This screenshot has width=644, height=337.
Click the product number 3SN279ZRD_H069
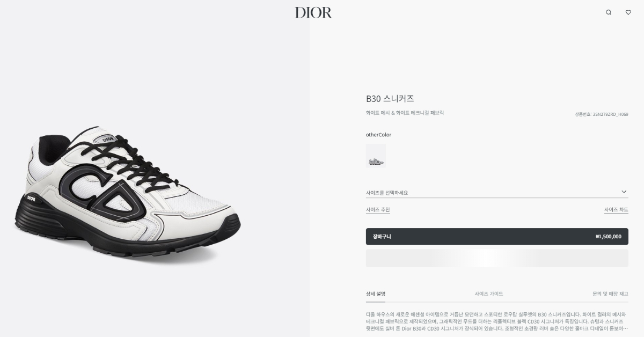pyautogui.click(x=610, y=114)
